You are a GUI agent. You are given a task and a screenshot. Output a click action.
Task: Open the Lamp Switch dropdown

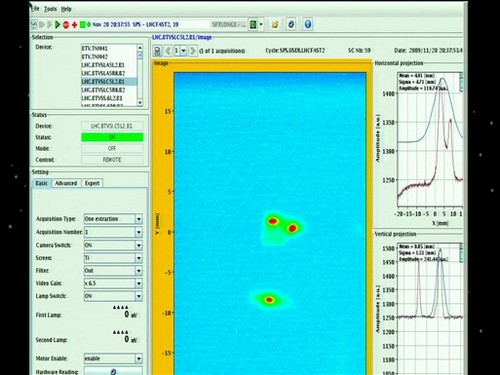coord(113,296)
